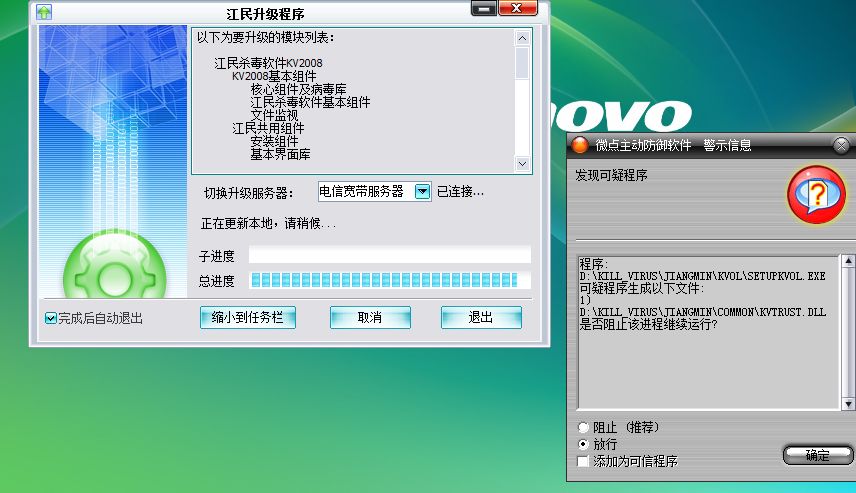Open the 电信宽带服务器 server dropdown
This screenshot has height=493, width=856.
[x=423, y=192]
